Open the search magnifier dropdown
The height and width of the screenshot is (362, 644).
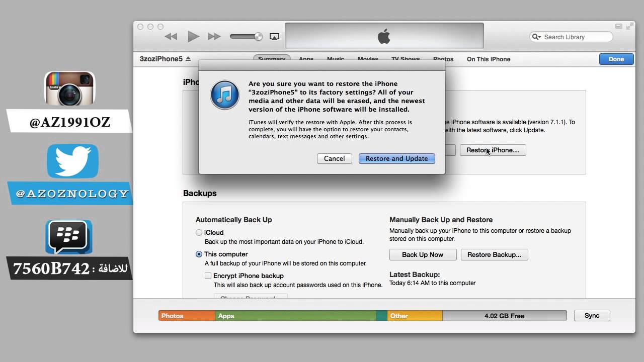(x=537, y=37)
